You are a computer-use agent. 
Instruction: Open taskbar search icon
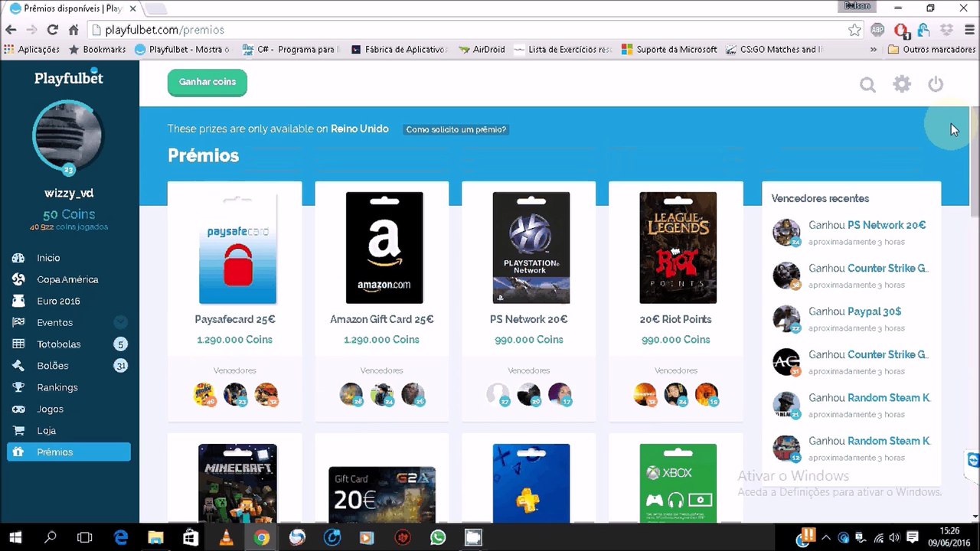[51, 537]
